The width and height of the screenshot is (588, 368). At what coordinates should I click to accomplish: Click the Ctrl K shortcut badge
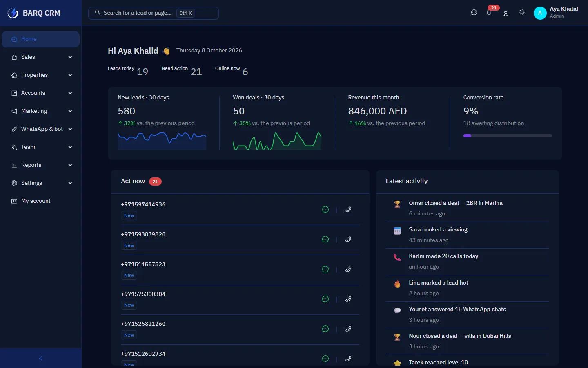click(186, 13)
